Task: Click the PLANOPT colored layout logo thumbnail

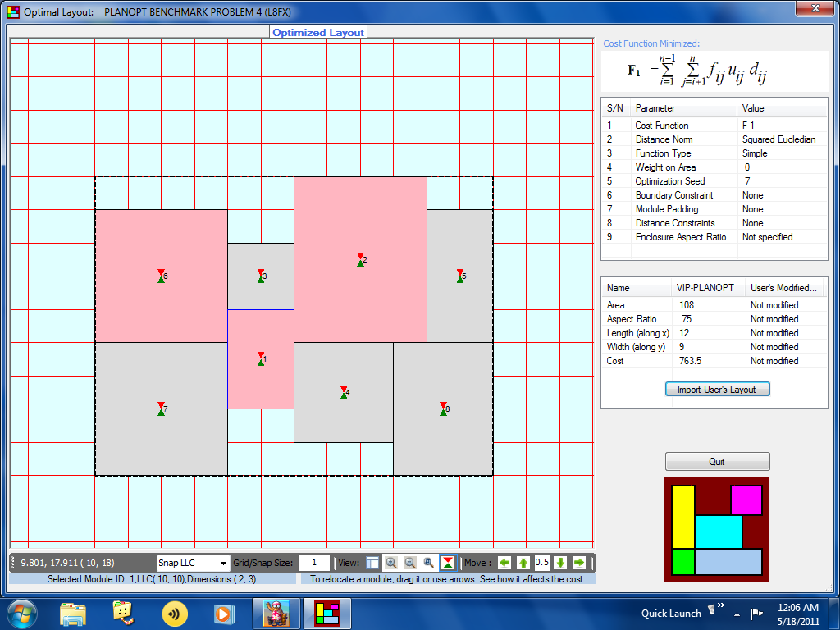Action: pos(717,527)
